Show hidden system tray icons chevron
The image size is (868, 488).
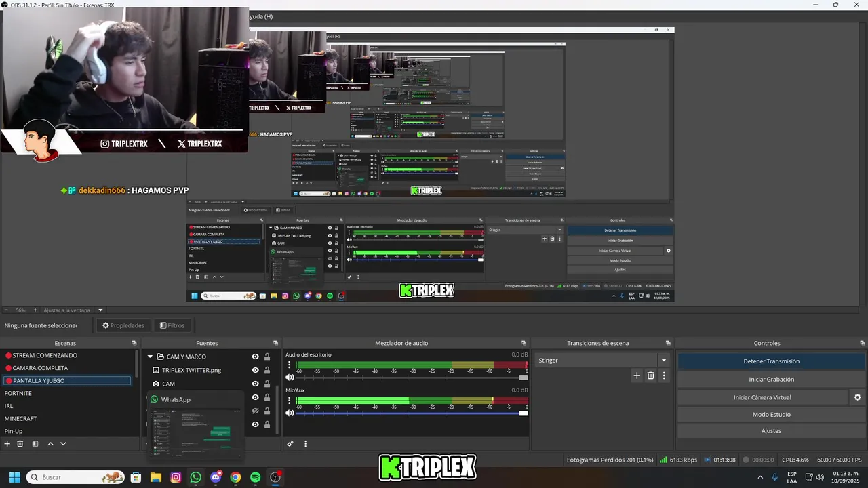pyautogui.click(x=759, y=477)
